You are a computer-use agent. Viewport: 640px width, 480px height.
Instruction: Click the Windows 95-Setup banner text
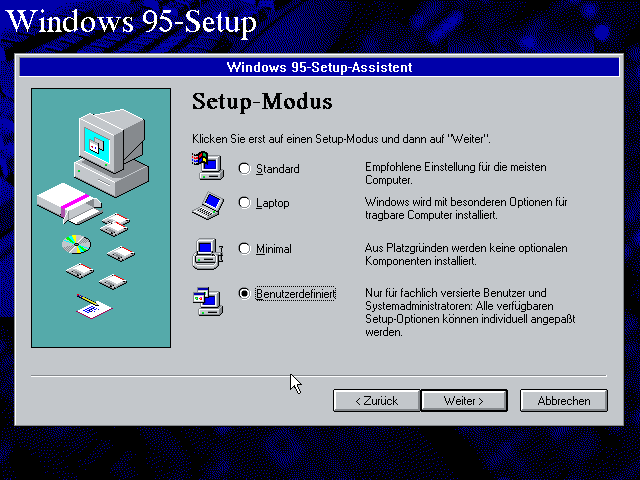131,22
